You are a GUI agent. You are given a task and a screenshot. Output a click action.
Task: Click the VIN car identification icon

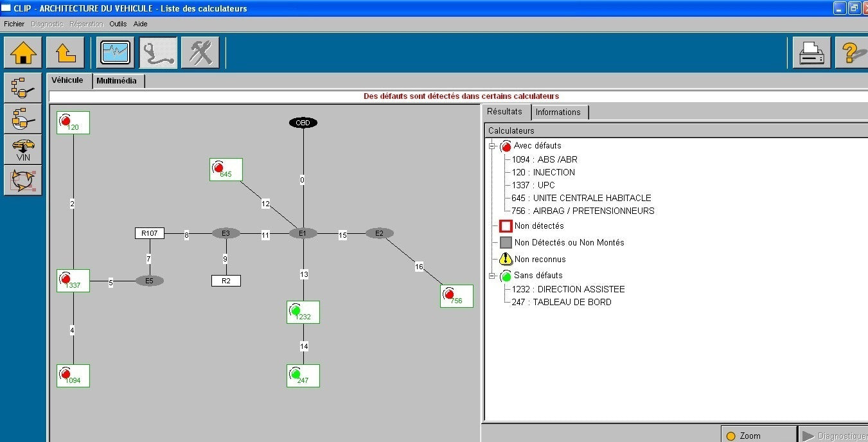pyautogui.click(x=23, y=150)
